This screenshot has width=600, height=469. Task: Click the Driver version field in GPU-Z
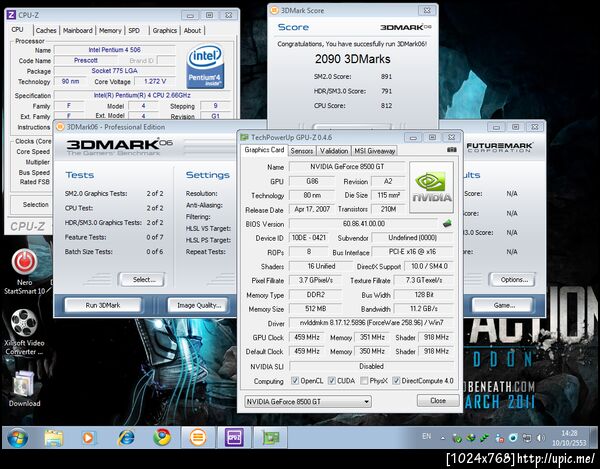point(371,323)
